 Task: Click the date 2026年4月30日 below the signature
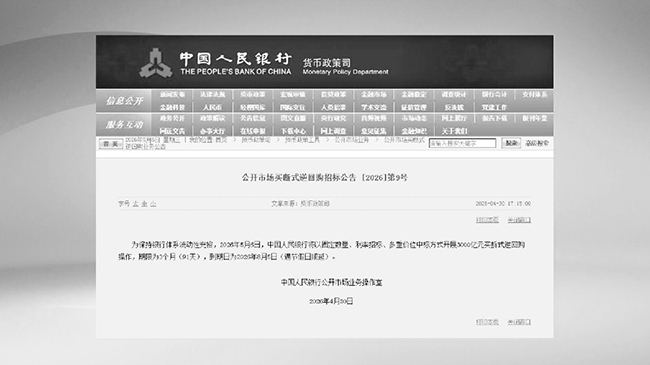(331, 301)
